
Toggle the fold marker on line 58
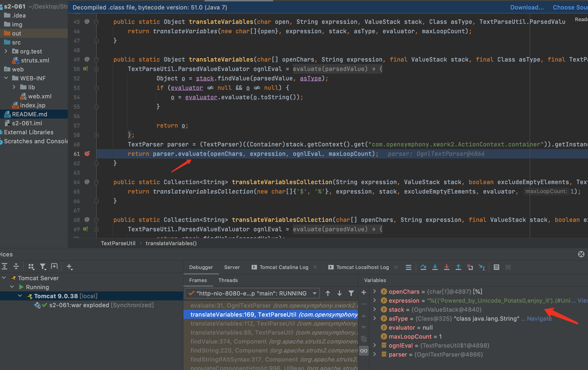(96, 135)
